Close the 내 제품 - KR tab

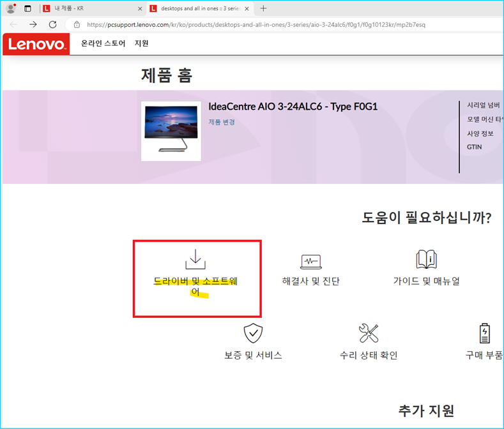140,9
